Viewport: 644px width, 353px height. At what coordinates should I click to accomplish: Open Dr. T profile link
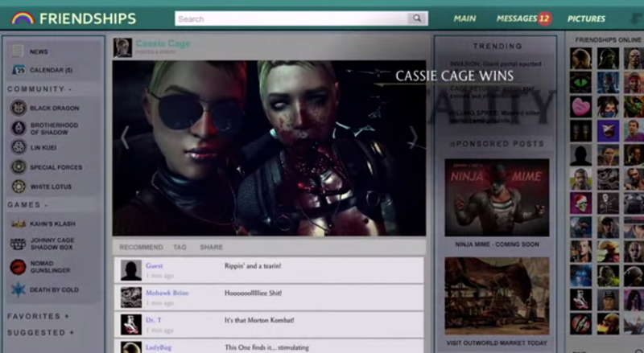tap(153, 320)
